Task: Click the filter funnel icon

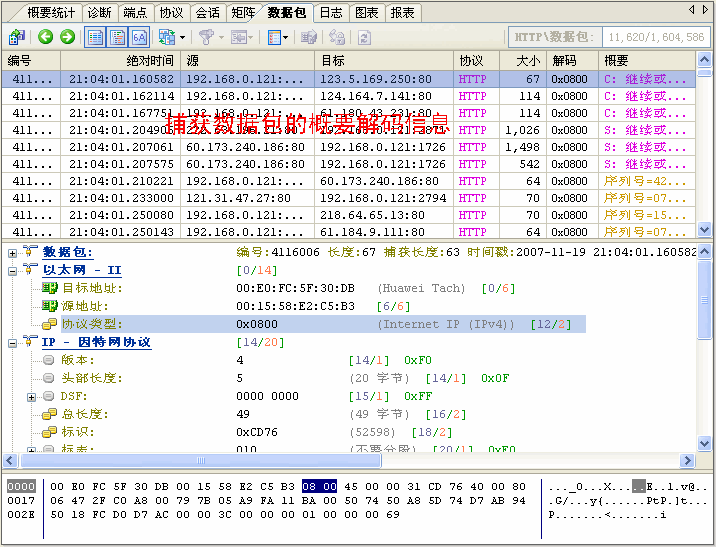Action: (205, 37)
